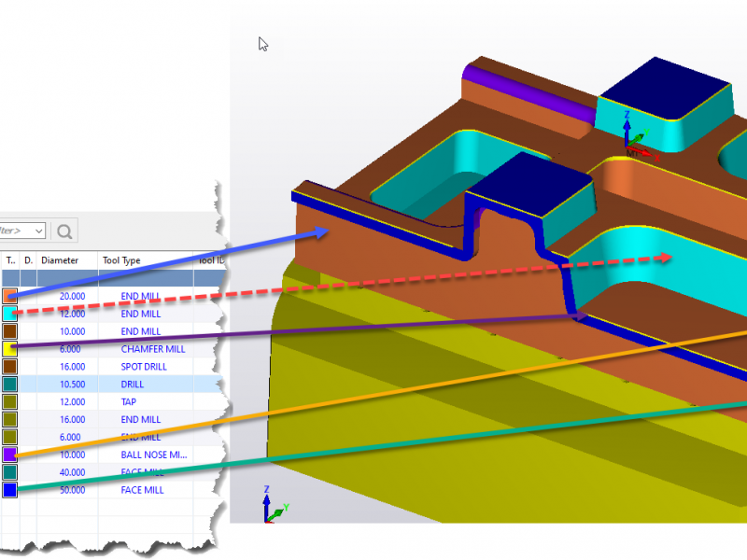Select the yellow CHAMFER MILL tool icon
Image resolution: width=747 pixels, height=560 pixels.
pos(11,349)
